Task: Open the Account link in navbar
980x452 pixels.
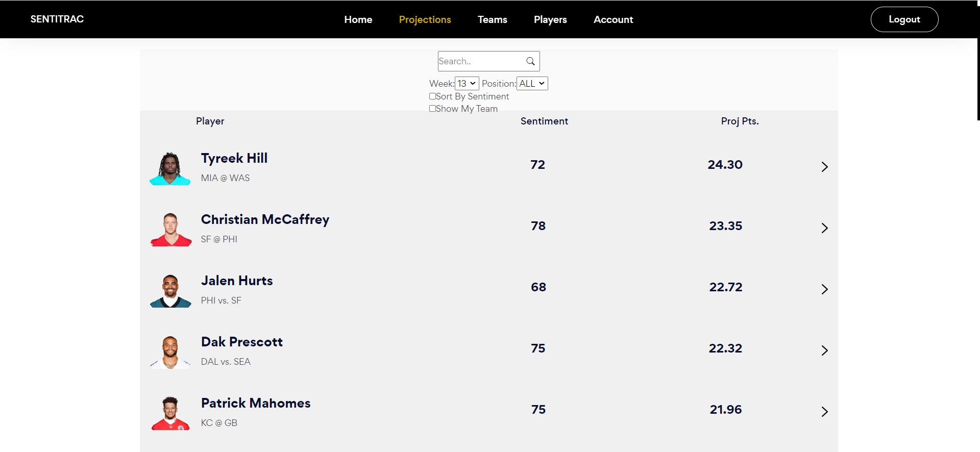Action: [x=613, y=19]
